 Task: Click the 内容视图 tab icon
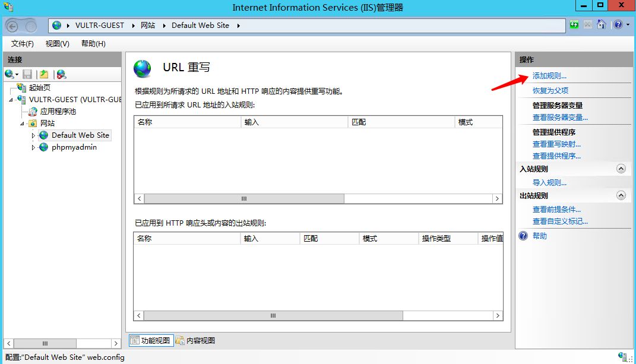point(180,340)
